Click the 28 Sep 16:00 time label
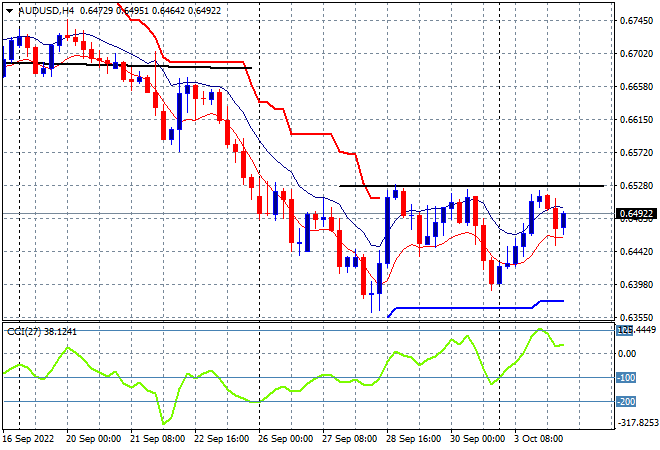 [x=413, y=439]
